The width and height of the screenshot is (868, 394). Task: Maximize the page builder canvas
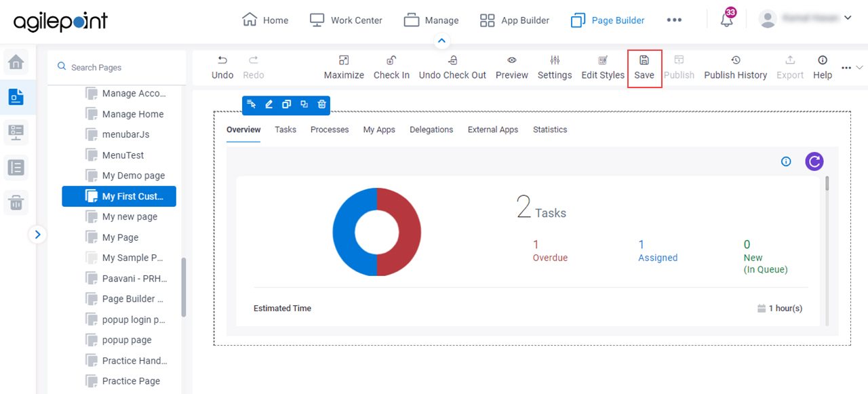click(x=344, y=67)
